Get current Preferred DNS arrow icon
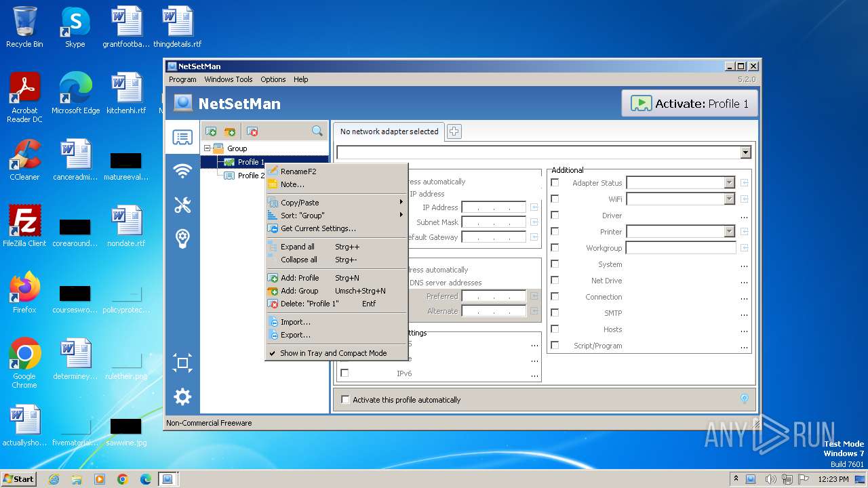 click(534, 296)
